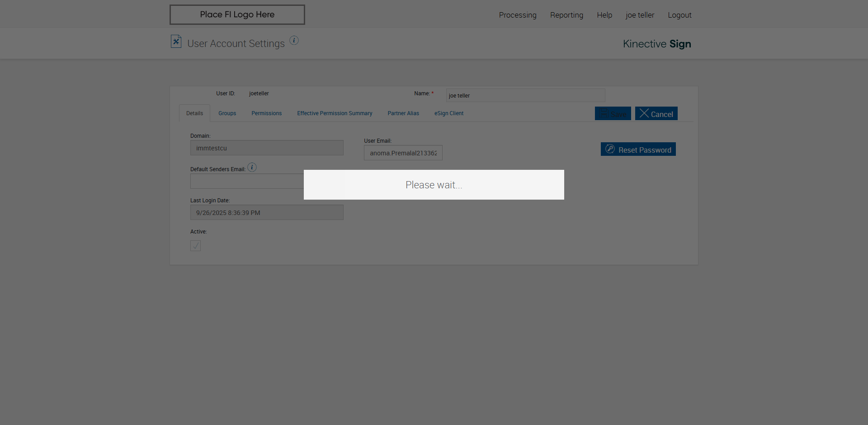Open the Reporting menu
Image resolution: width=868 pixels, height=425 pixels.
(x=566, y=15)
